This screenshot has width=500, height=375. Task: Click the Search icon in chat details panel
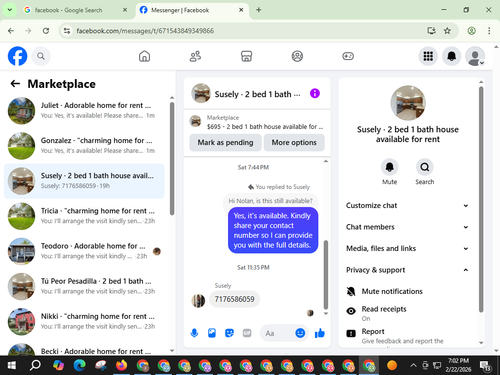(425, 167)
